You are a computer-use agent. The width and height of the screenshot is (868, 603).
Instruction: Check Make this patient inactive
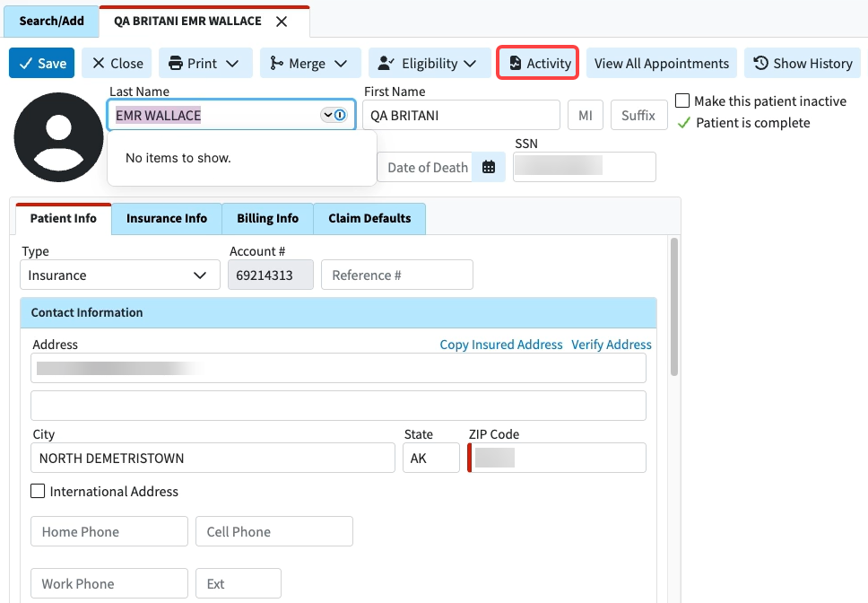pyautogui.click(x=682, y=101)
